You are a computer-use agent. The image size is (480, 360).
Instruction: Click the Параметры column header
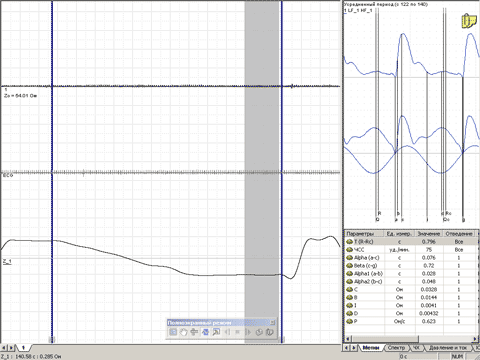pyautogui.click(x=364, y=234)
